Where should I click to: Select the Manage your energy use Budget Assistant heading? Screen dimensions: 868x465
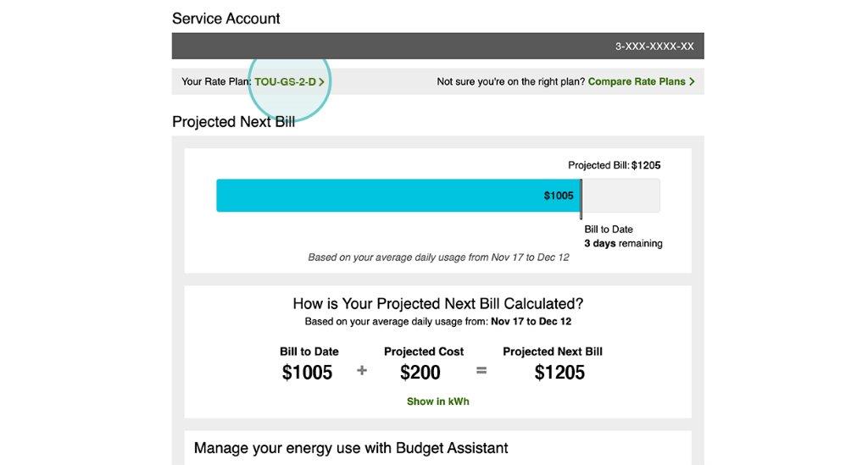point(351,448)
